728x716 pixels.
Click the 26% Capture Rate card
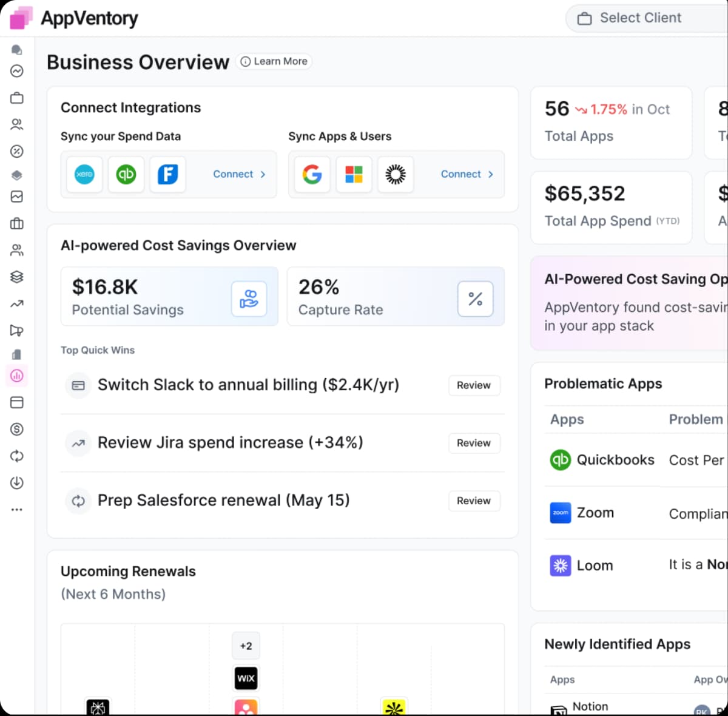[396, 297]
